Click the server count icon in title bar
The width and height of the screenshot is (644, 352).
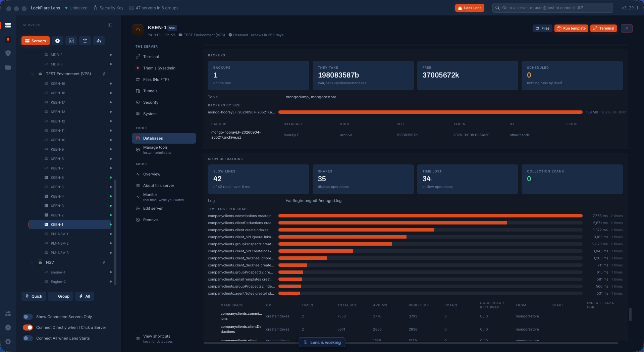pyautogui.click(x=131, y=8)
